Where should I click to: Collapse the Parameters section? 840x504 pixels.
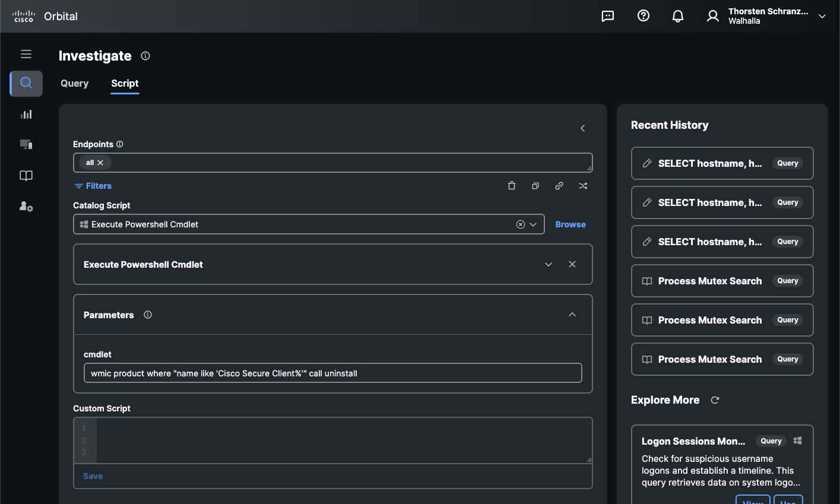coord(572,315)
